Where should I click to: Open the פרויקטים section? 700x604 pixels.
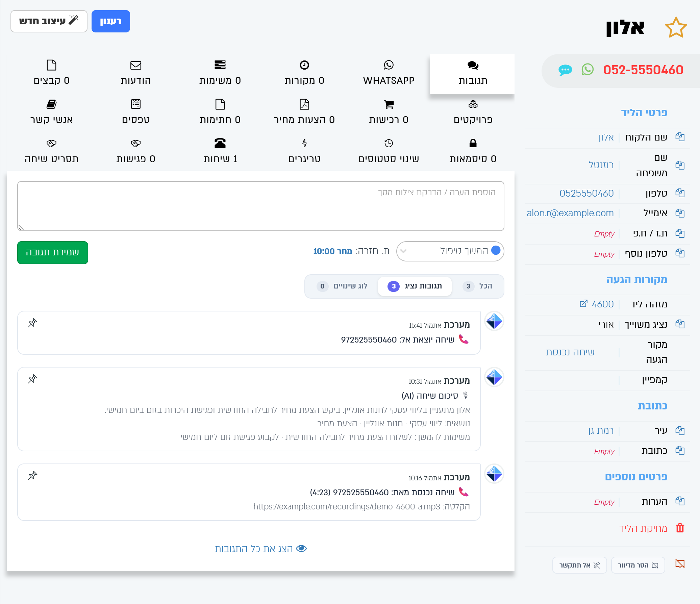[473, 112]
